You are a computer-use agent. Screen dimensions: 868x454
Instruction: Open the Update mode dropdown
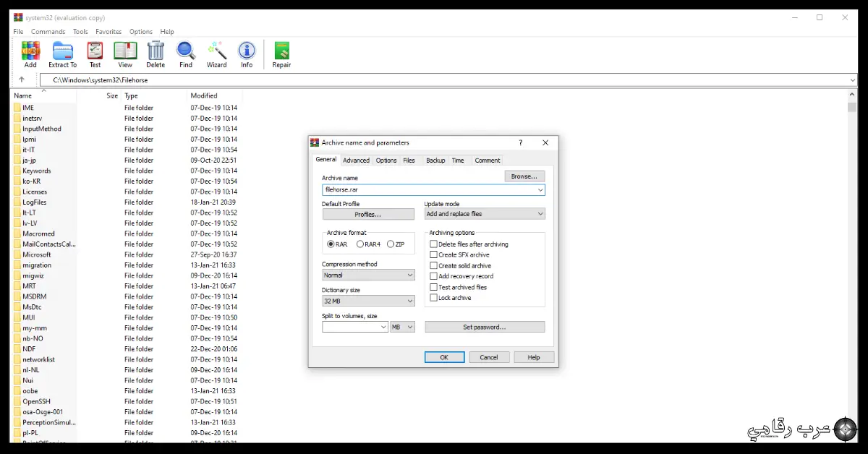pos(485,214)
